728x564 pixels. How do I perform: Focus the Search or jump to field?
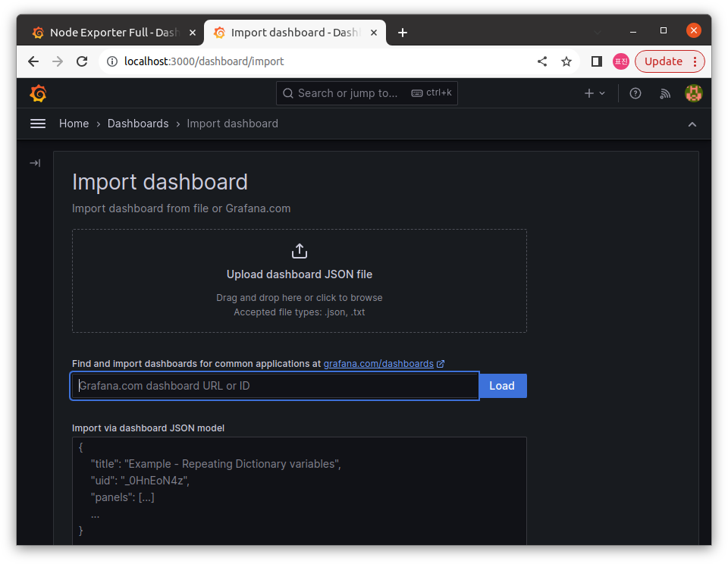[x=367, y=93]
